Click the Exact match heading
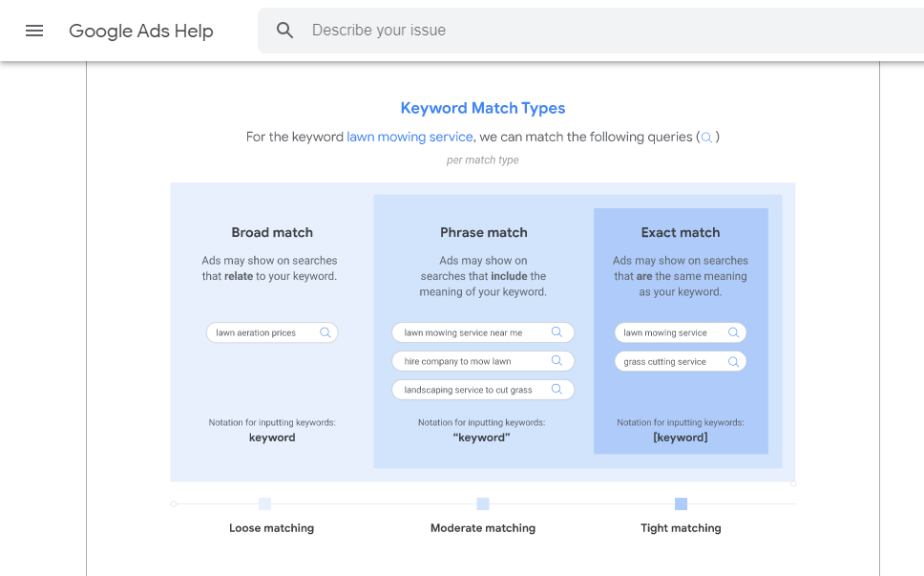 tap(680, 232)
